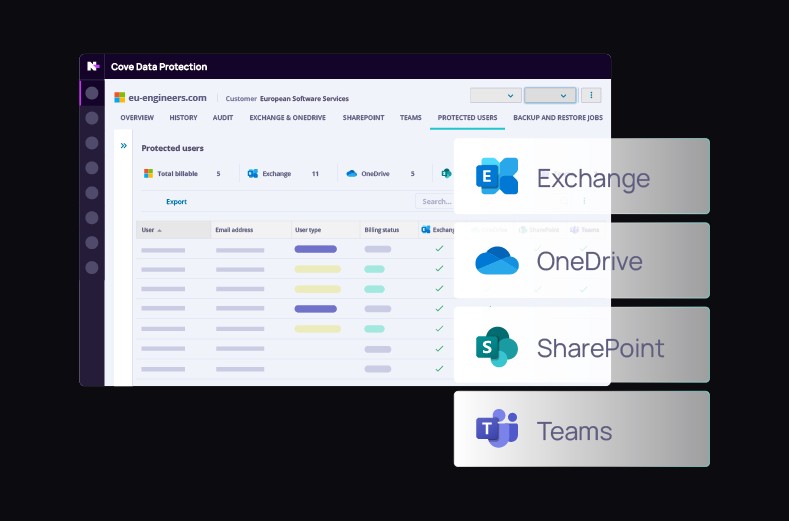789x521 pixels.
Task: Click the Search input field
Action: [x=435, y=201]
